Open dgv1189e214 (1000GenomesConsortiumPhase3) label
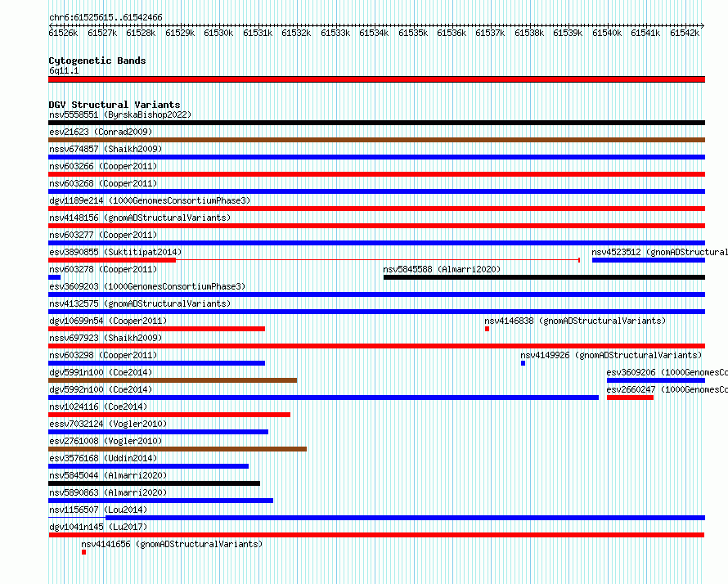Screen dimensions: 728x584 150,200
